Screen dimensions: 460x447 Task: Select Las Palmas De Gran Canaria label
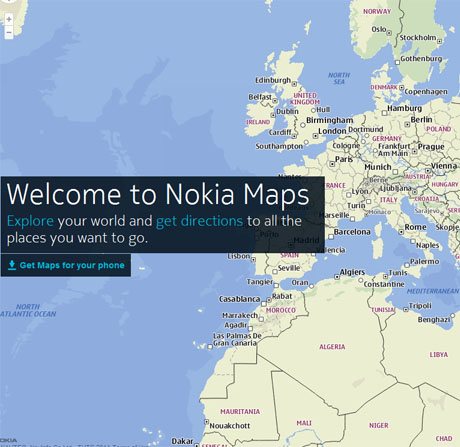coord(237,339)
